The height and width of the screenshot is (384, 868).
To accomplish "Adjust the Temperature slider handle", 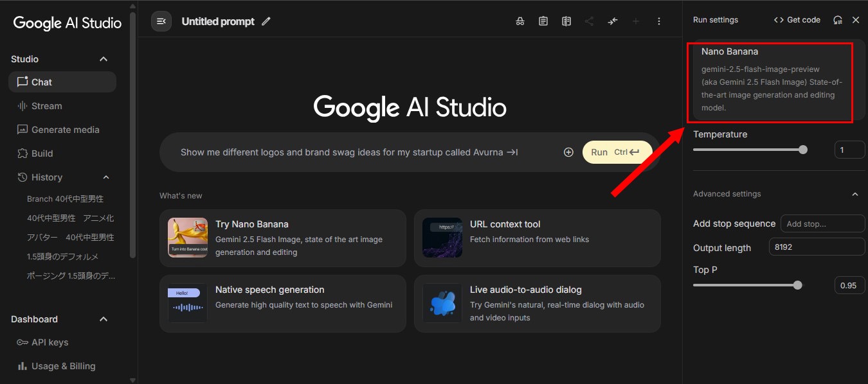I will [x=802, y=150].
